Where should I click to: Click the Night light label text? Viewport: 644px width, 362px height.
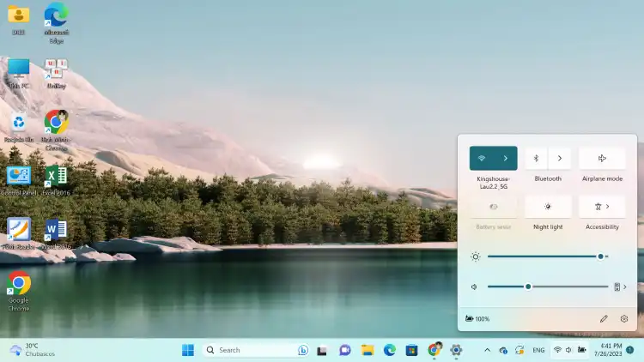[548, 227]
